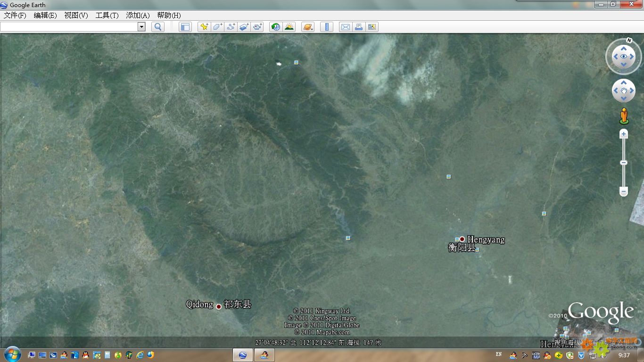Viewport: 644px width, 362px height.
Task: Click the 祁东县 map label
Action: (x=238, y=304)
